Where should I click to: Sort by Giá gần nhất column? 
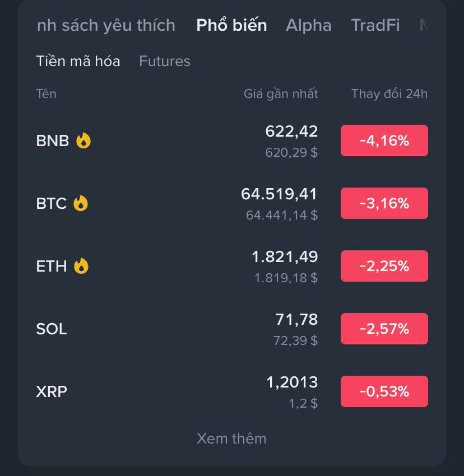[x=280, y=94]
